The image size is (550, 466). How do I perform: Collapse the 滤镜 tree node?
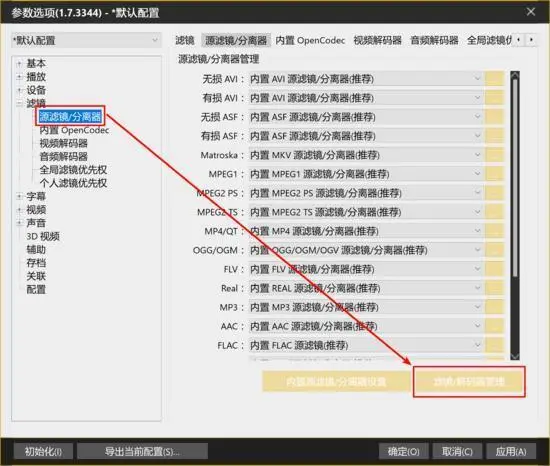pos(19,103)
